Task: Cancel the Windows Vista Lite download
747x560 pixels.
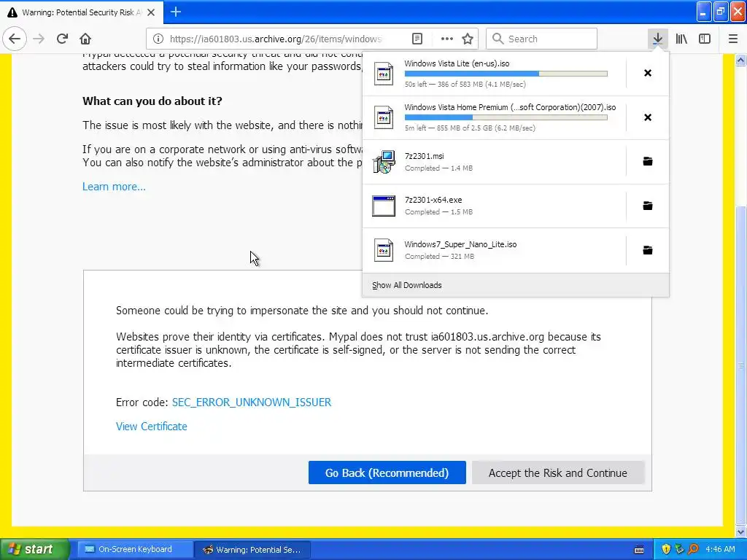Action: (x=648, y=73)
